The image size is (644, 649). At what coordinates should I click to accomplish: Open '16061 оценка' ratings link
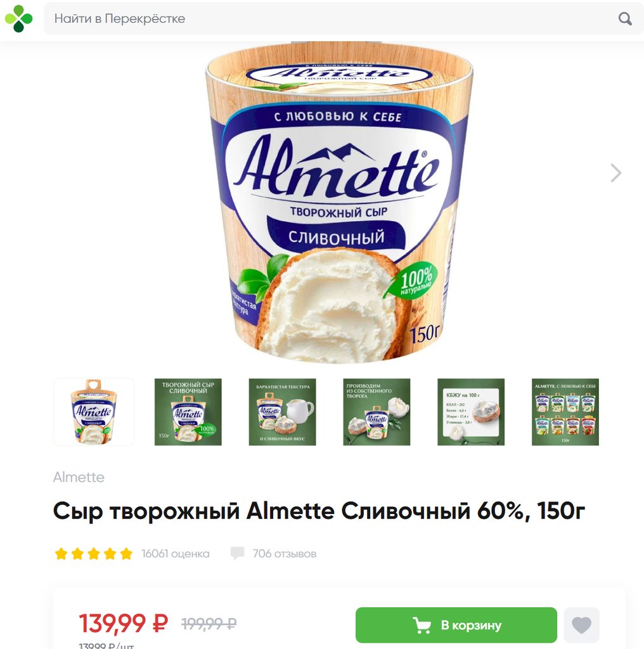(176, 553)
